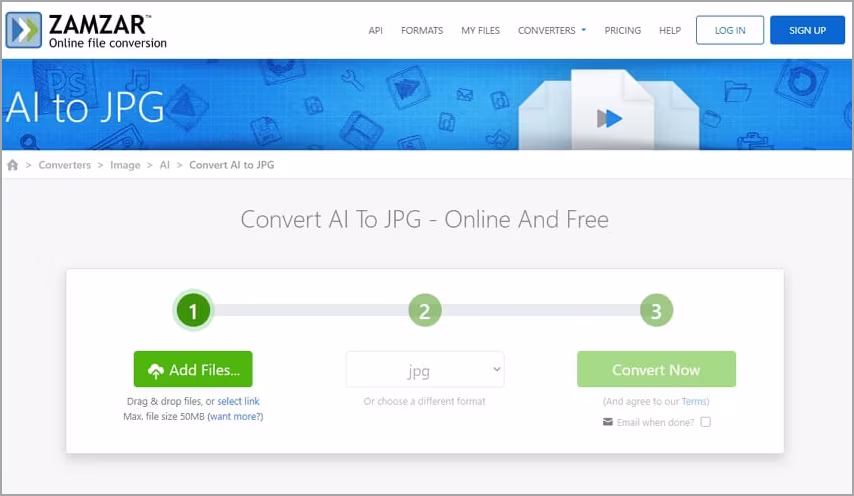Open the Terms link
Viewport: 854px width, 496px height.
pos(694,401)
